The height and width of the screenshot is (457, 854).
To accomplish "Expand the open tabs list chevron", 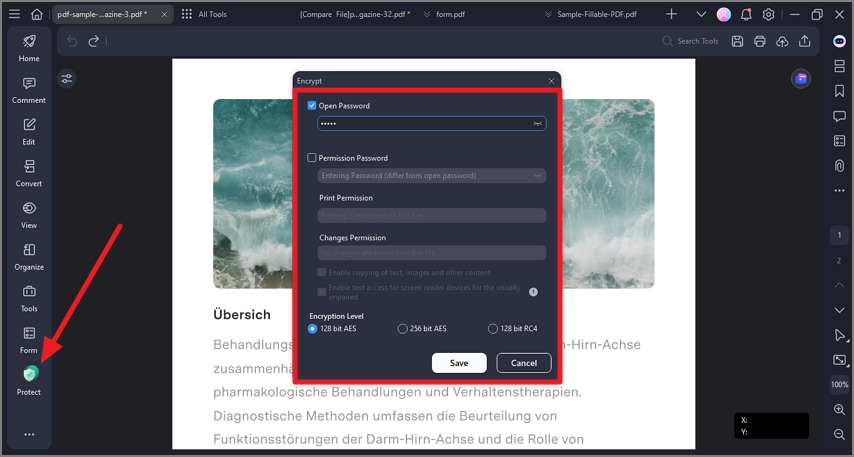I will pos(701,15).
